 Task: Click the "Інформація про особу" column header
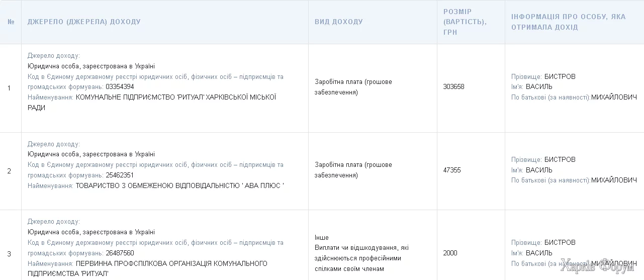[568, 22]
